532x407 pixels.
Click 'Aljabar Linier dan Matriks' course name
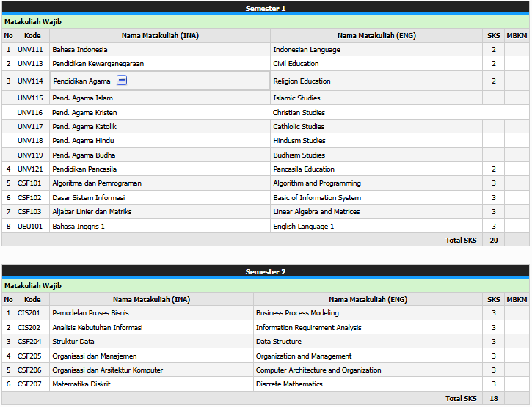92,212
